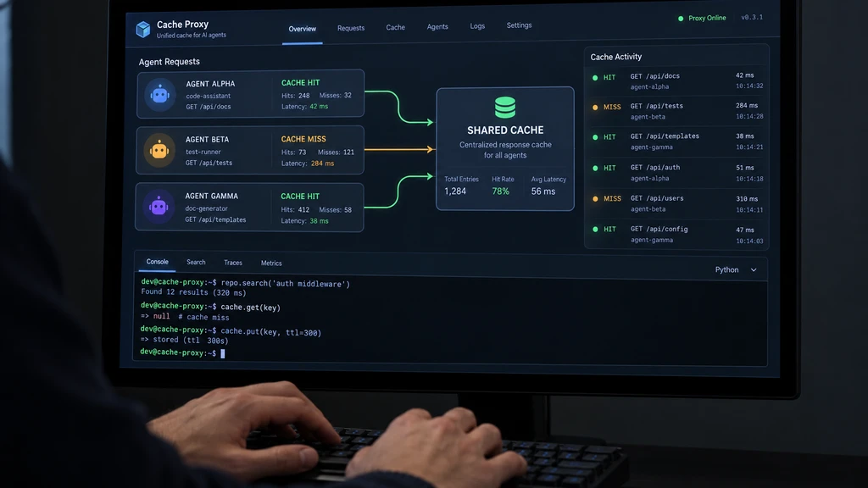Click the green Shared Cache database icon
This screenshot has height=488, width=868.
click(505, 108)
